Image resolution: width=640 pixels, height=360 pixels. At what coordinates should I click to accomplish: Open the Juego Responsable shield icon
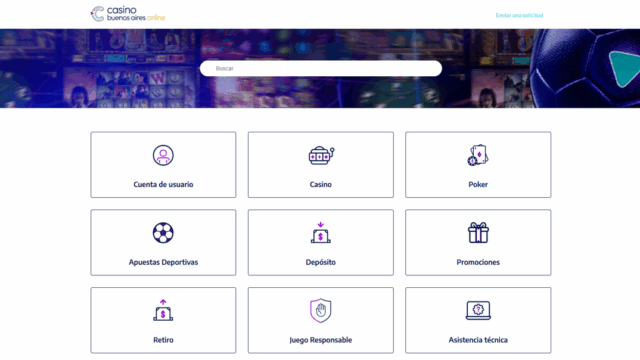pyautogui.click(x=321, y=310)
